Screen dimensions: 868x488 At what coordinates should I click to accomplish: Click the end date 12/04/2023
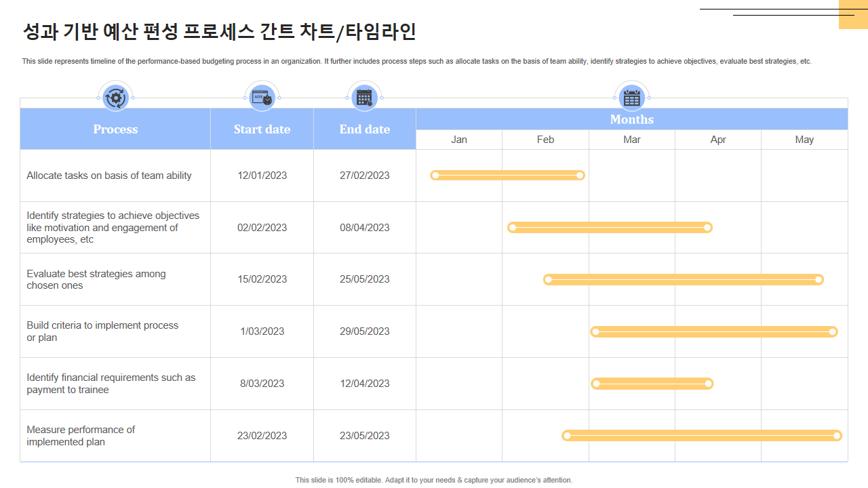click(x=365, y=384)
